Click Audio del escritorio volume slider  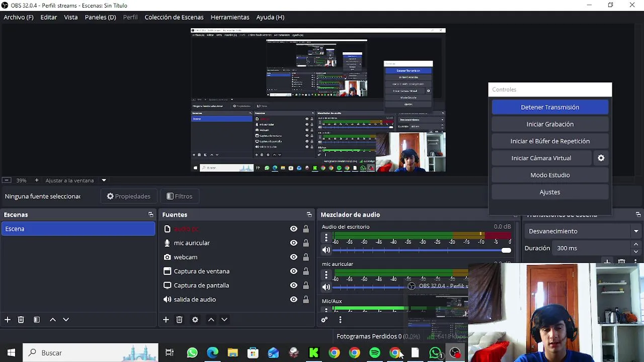pyautogui.click(x=422, y=250)
